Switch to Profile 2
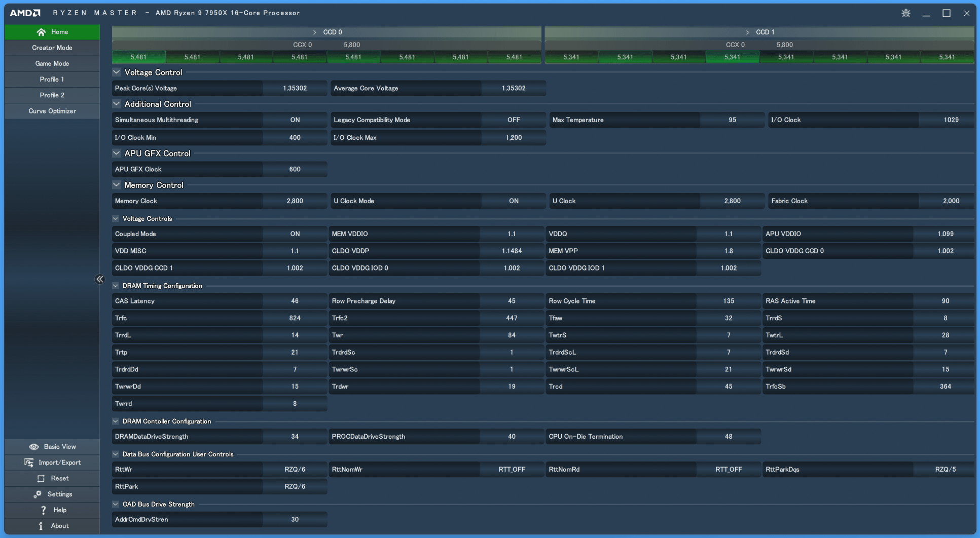980x538 pixels. (x=52, y=95)
